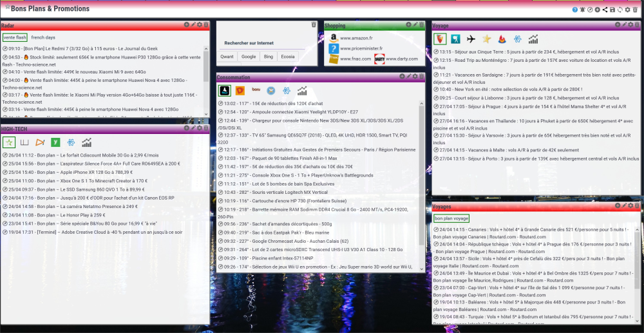Edit the Consommation panel with pencil icon
Image resolution: width=644 pixels, height=333 pixels.
tap(409, 77)
